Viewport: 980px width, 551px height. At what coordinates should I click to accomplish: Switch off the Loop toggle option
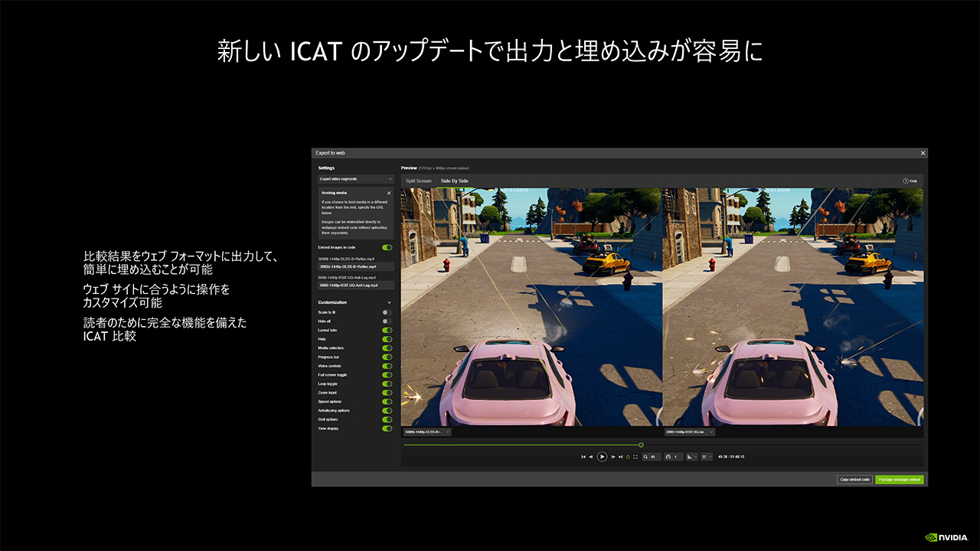pyautogui.click(x=387, y=383)
